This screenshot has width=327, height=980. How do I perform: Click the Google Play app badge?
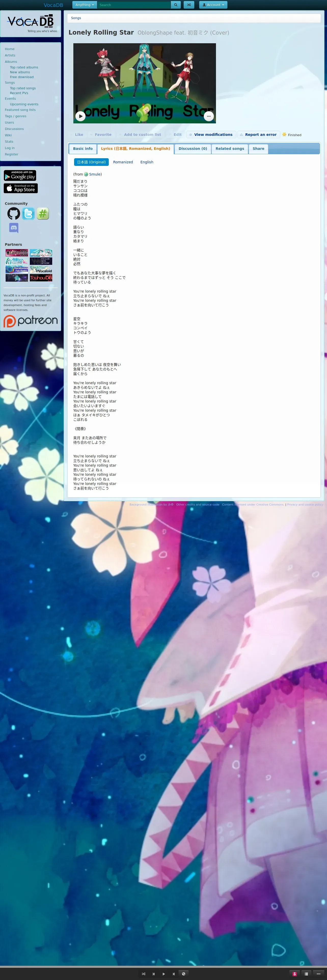pyautogui.click(x=20, y=175)
